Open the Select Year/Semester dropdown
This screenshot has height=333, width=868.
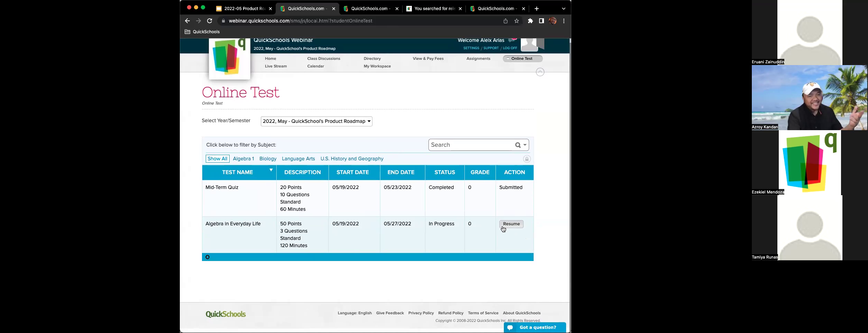(x=316, y=121)
